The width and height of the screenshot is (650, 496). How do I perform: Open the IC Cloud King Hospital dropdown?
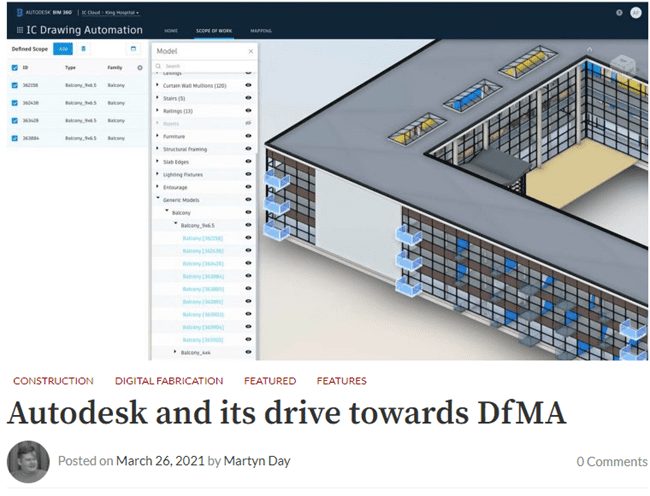(x=110, y=13)
